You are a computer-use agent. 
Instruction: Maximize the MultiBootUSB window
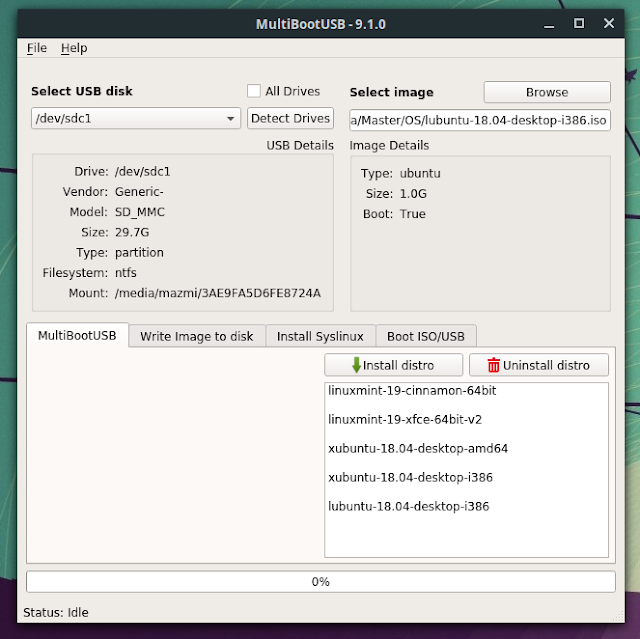579,23
